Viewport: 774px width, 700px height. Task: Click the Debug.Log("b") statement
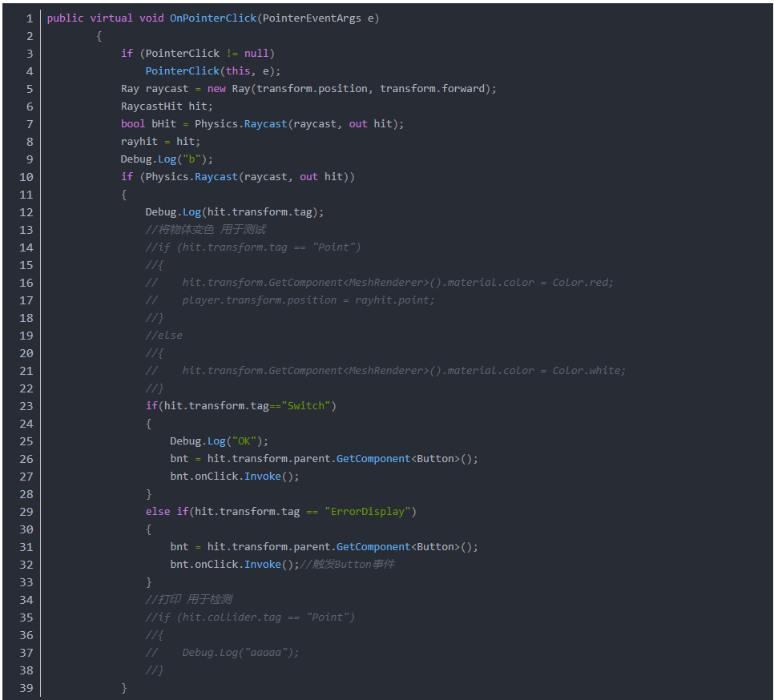click(x=167, y=159)
